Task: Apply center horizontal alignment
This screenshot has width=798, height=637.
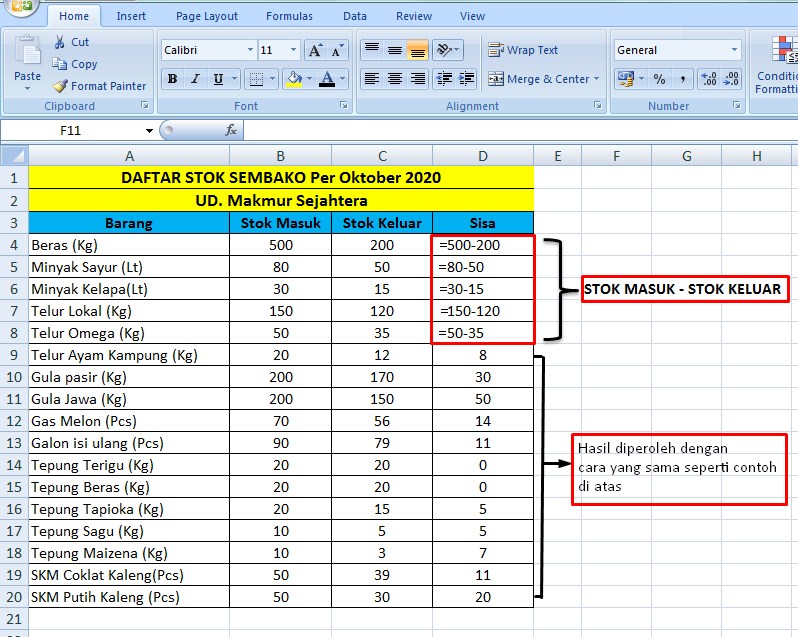Action: click(x=395, y=79)
